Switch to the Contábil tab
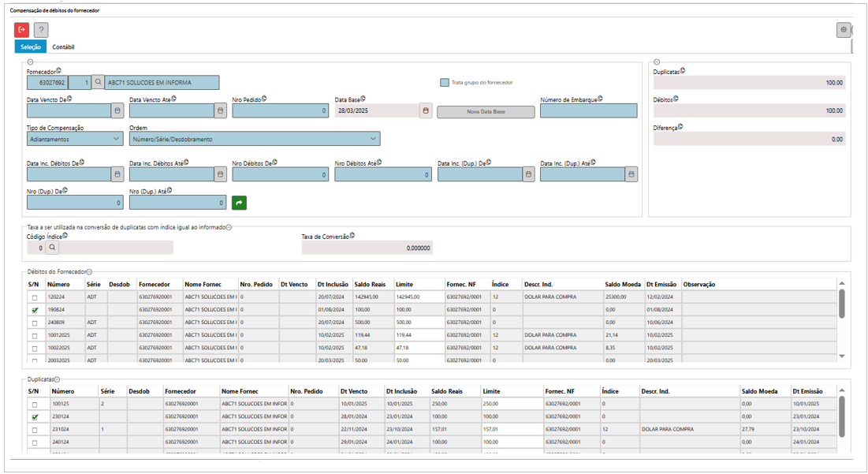This screenshot has width=868, height=474. [x=63, y=47]
